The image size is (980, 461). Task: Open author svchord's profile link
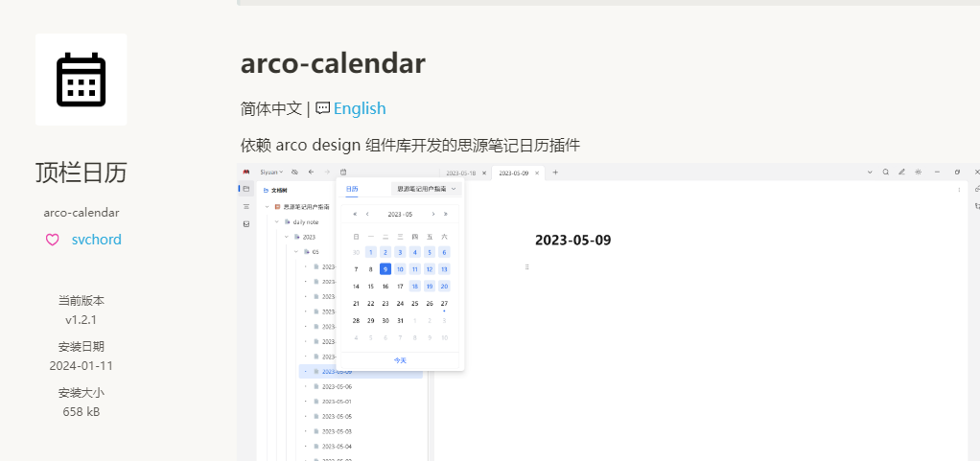[96, 240]
